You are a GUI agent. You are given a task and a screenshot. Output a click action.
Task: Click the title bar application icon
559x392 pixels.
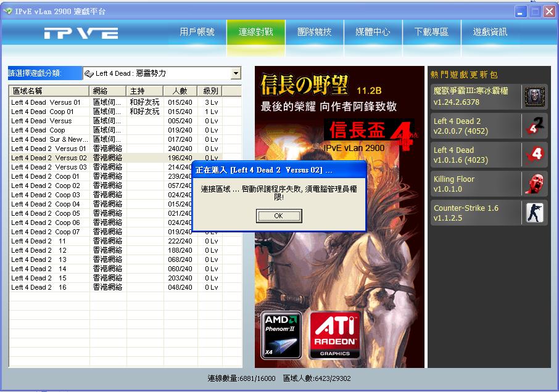click(7, 11)
